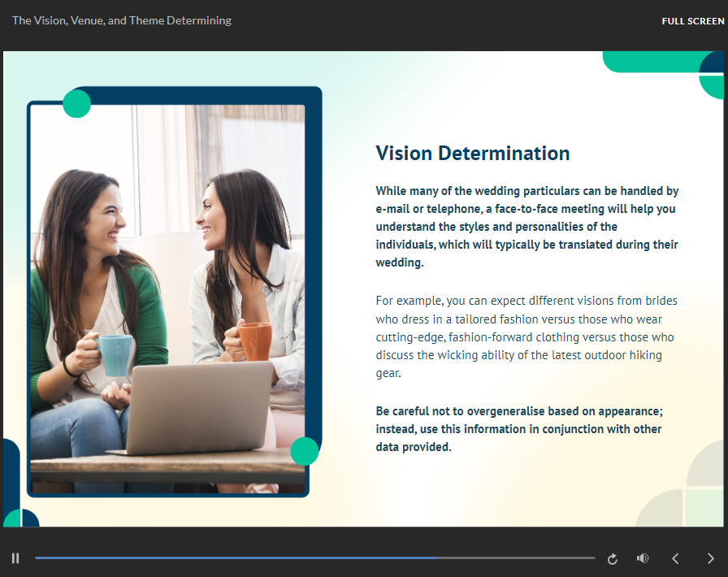This screenshot has width=728, height=577.
Task: Advance to the next slide
Action: click(x=710, y=558)
